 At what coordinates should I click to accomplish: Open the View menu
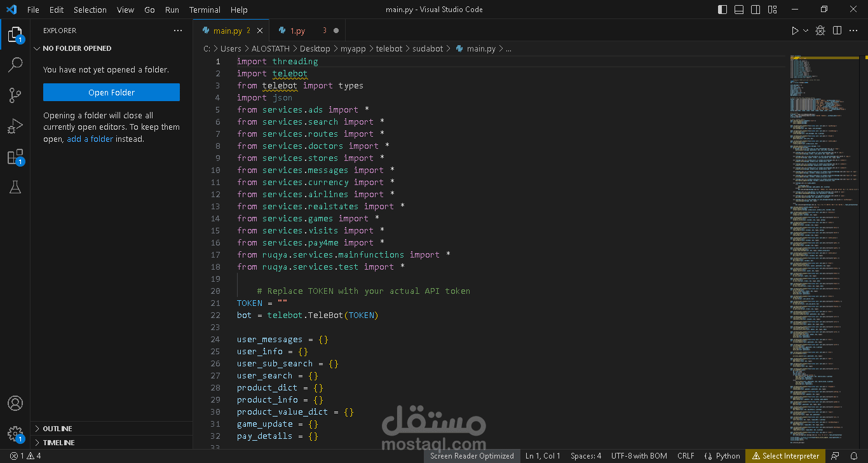pos(126,10)
